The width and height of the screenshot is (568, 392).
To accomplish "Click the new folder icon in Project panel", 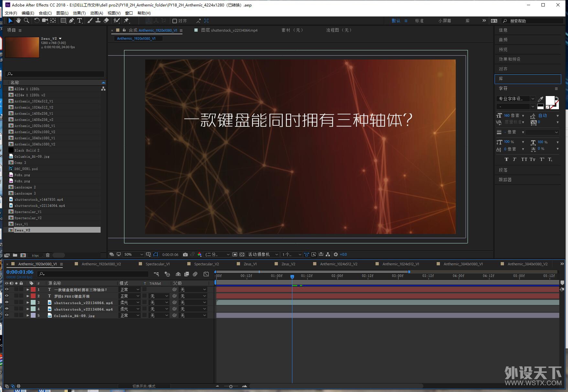I will [15, 255].
